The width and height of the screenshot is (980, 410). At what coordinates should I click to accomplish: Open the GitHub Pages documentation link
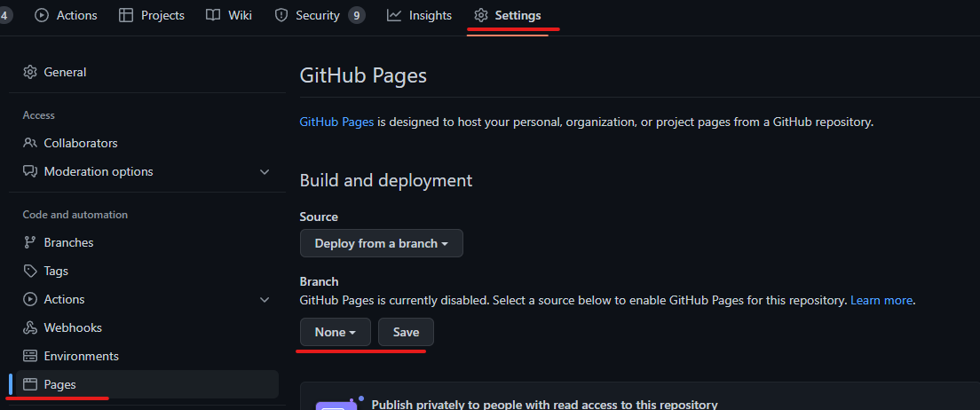337,122
